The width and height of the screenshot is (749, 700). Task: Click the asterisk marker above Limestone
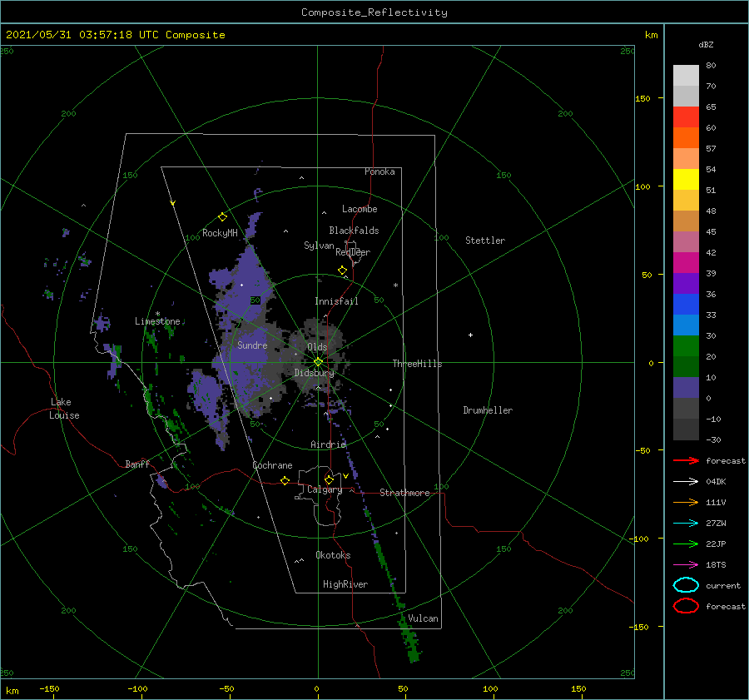pyautogui.click(x=157, y=314)
